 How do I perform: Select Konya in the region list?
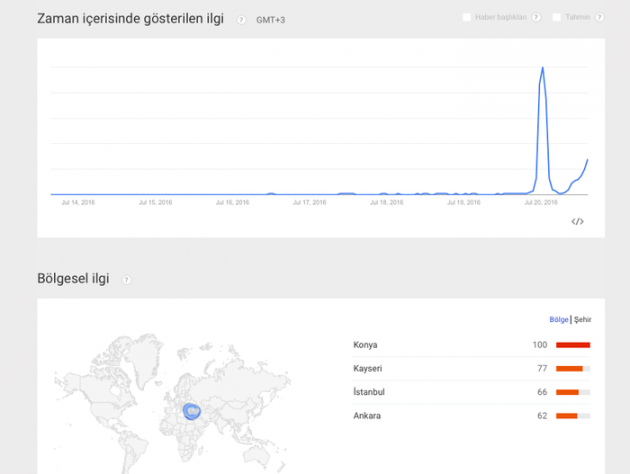366,345
